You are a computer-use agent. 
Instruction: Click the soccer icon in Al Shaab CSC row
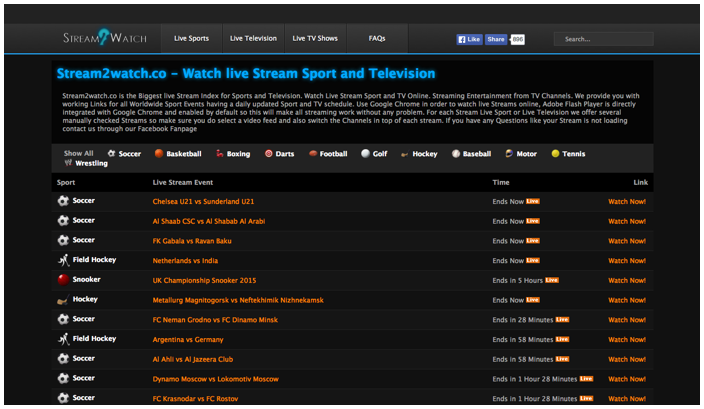[63, 220]
